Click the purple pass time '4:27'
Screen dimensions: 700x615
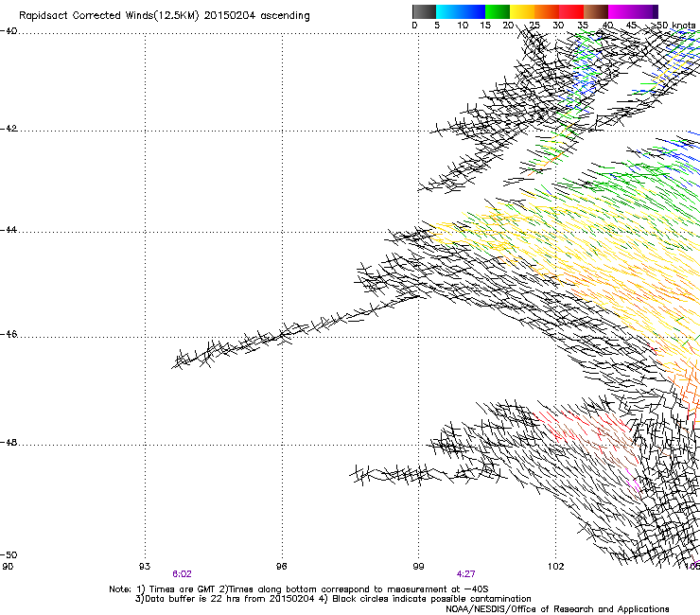point(466,574)
